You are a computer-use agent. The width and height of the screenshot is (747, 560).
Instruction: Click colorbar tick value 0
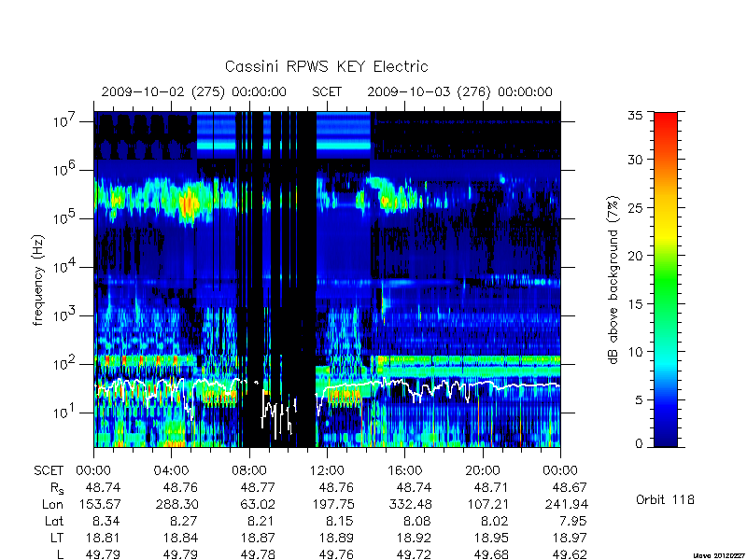click(639, 443)
